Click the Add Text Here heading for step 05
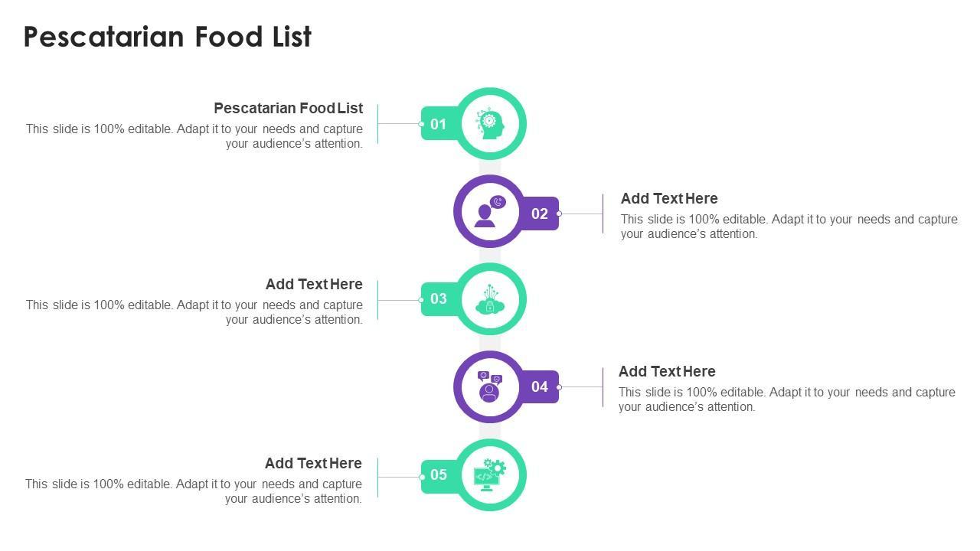The height and width of the screenshot is (551, 980). tap(313, 463)
